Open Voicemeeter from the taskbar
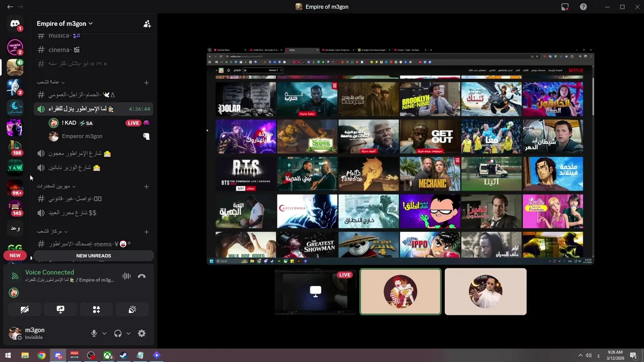 click(x=74, y=355)
